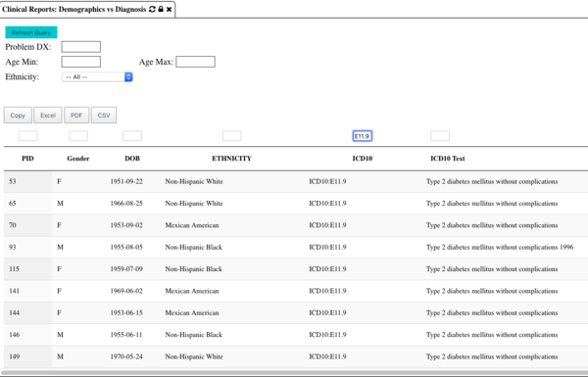Focus the Age Min input field
This screenshot has height=377, width=588.
81,62
